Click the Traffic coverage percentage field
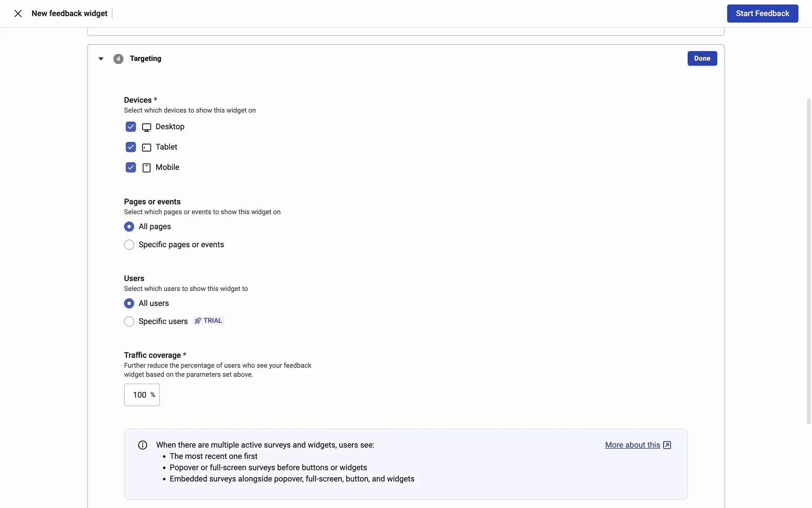Image resolution: width=812 pixels, height=508 pixels. tap(140, 395)
